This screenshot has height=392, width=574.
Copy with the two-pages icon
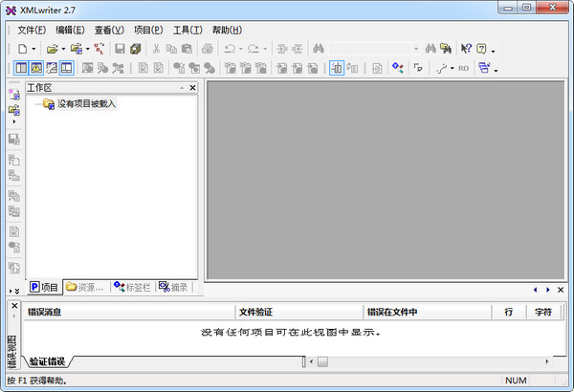(x=171, y=49)
